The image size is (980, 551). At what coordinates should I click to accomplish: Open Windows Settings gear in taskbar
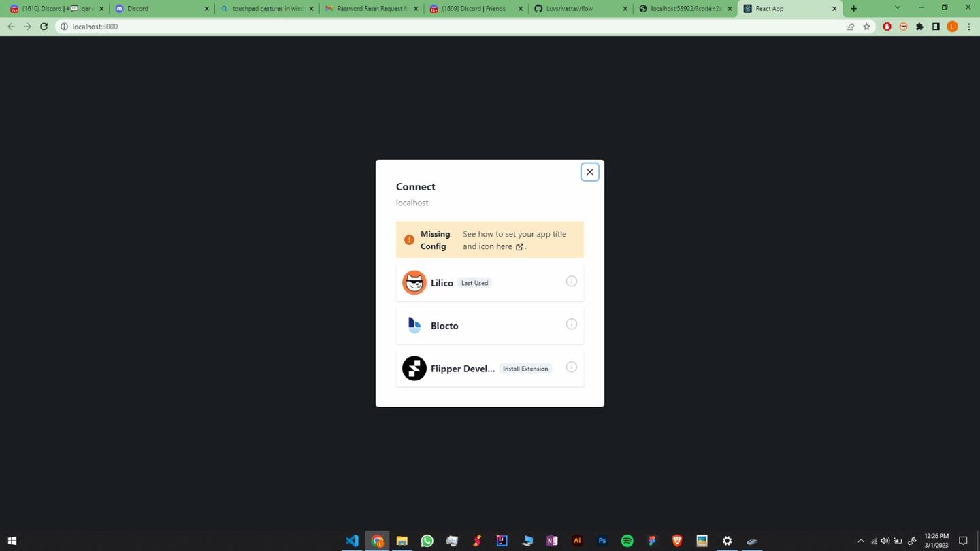pos(727,541)
